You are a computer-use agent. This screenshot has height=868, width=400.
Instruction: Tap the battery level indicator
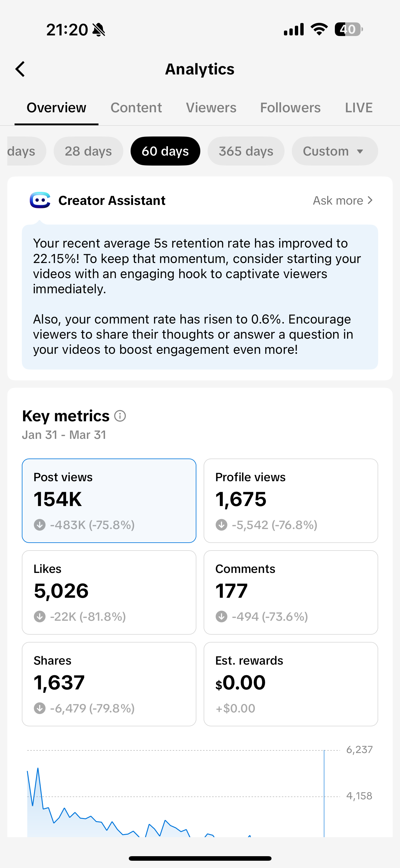[348, 29]
